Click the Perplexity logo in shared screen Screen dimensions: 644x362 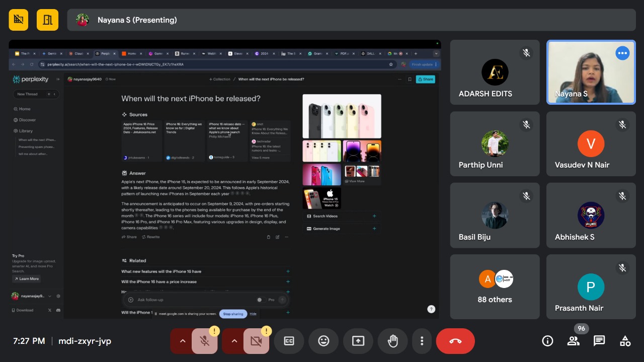(31, 79)
